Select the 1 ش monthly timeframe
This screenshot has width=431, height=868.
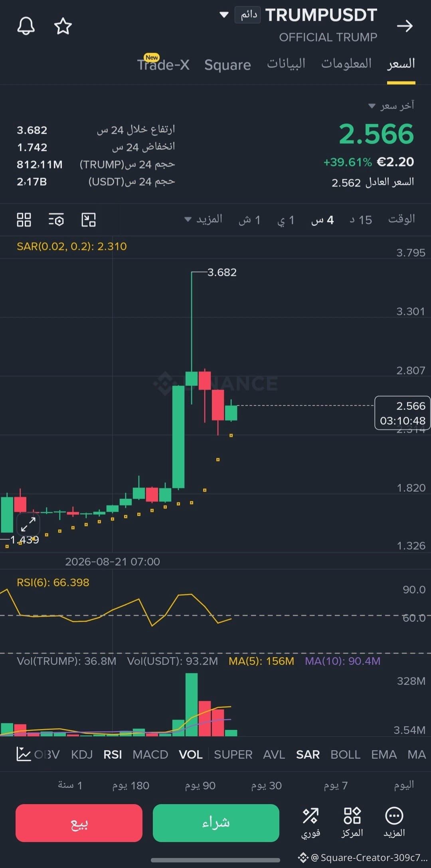point(249,220)
